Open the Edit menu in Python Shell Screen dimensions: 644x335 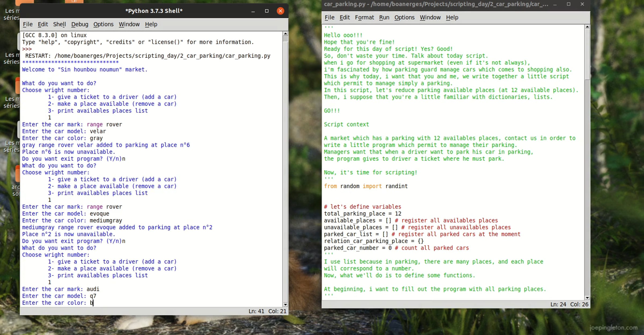(x=43, y=24)
